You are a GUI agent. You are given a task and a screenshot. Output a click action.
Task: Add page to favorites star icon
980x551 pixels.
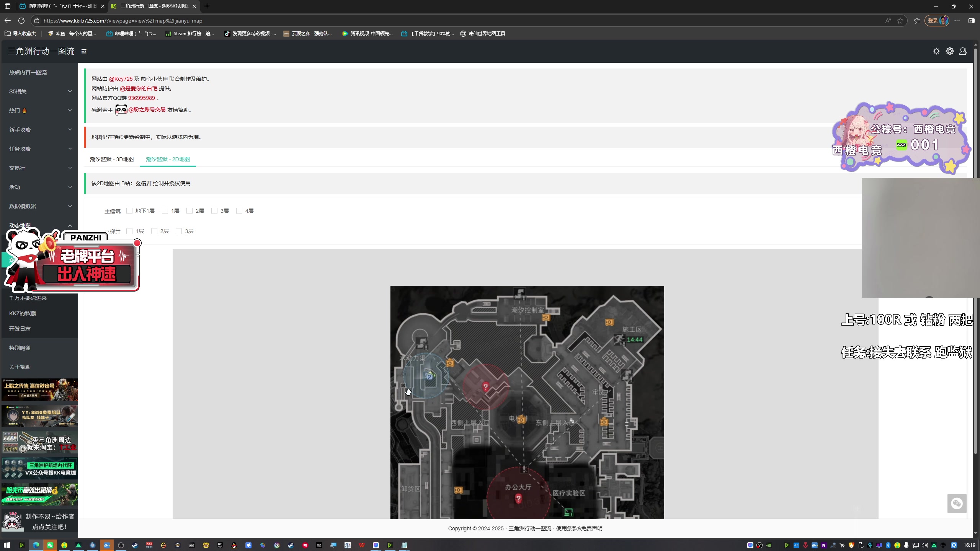[900, 21]
